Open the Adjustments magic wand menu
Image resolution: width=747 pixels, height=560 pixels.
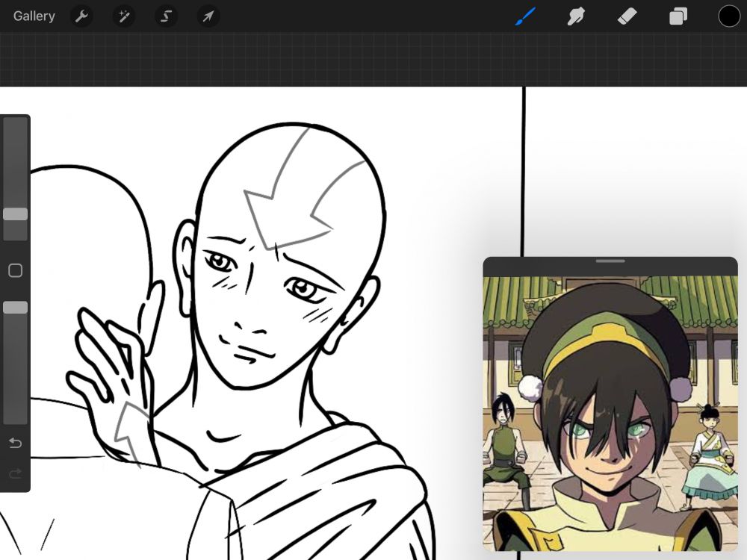click(x=124, y=16)
